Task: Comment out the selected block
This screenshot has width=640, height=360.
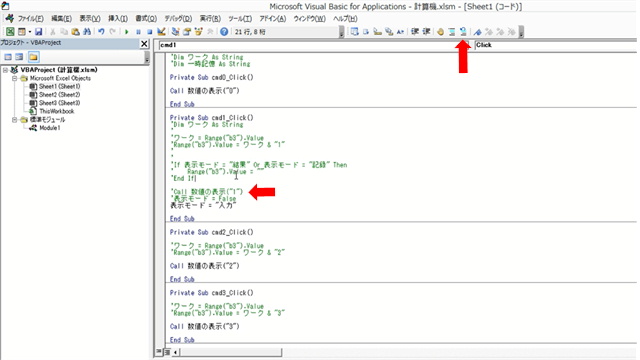Action: [x=452, y=31]
